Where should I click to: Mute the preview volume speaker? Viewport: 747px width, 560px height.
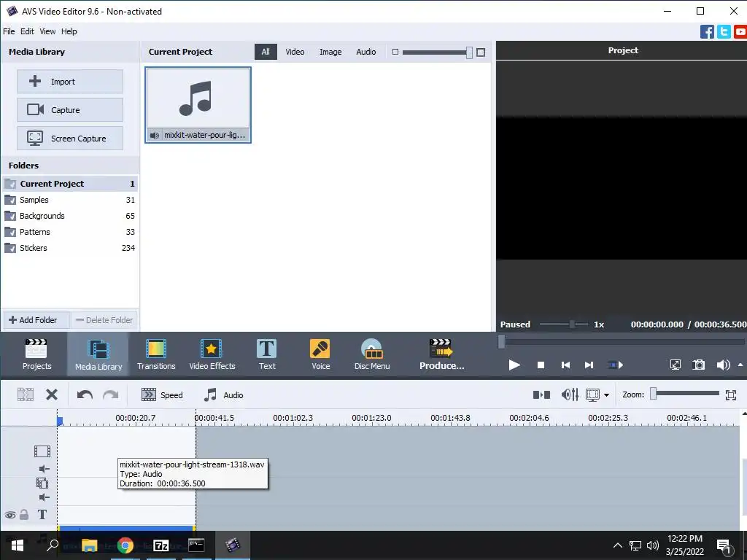[723, 365]
